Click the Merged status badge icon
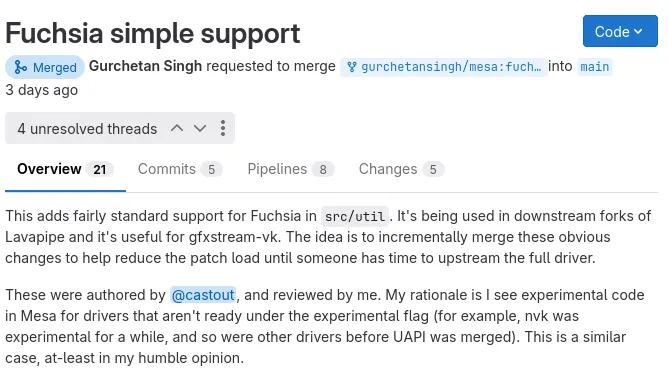668x373 pixels. click(x=20, y=67)
